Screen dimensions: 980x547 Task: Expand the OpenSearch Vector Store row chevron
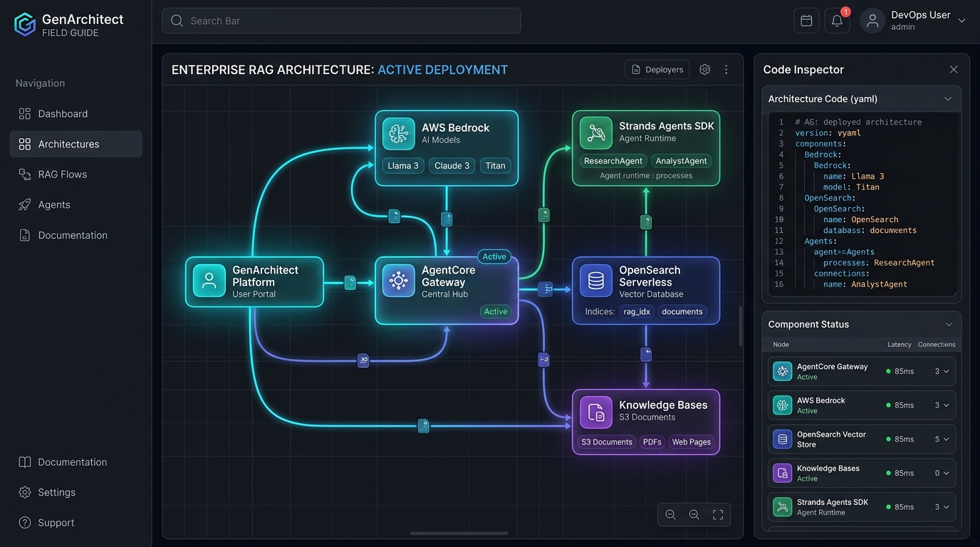pyautogui.click(x=947, y=439)
